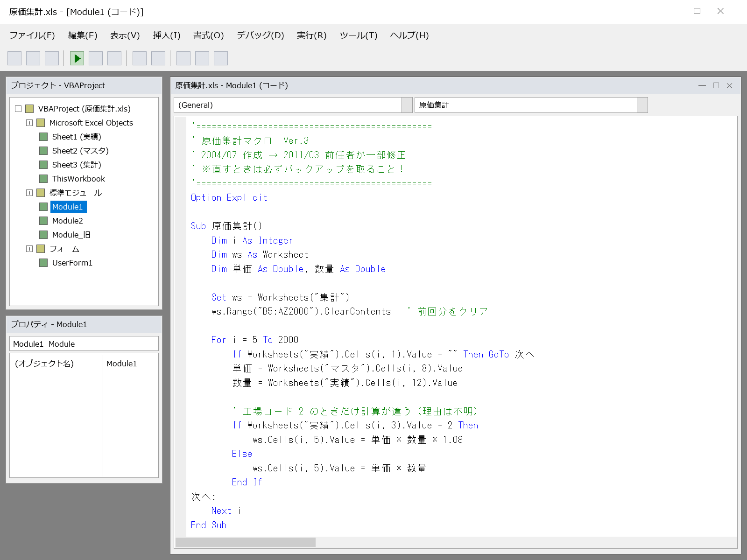
Task: Open the 原価集計 procedure dropdown arrow
Action: point(642,105)
